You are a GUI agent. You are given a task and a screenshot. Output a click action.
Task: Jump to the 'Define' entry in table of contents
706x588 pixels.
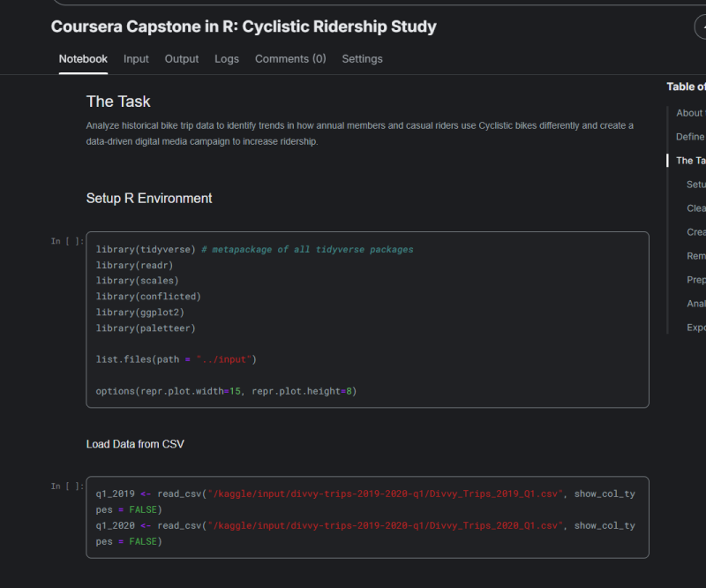691,137
